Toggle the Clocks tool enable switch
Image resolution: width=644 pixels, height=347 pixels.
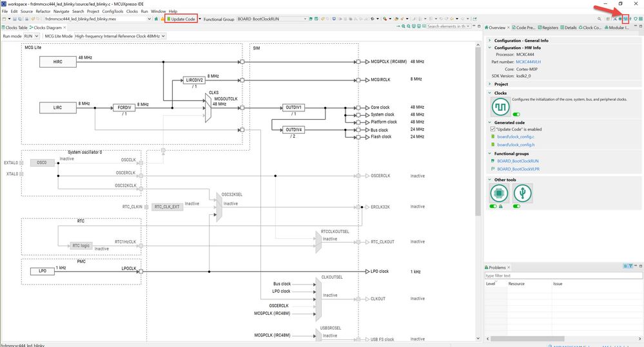516,114
